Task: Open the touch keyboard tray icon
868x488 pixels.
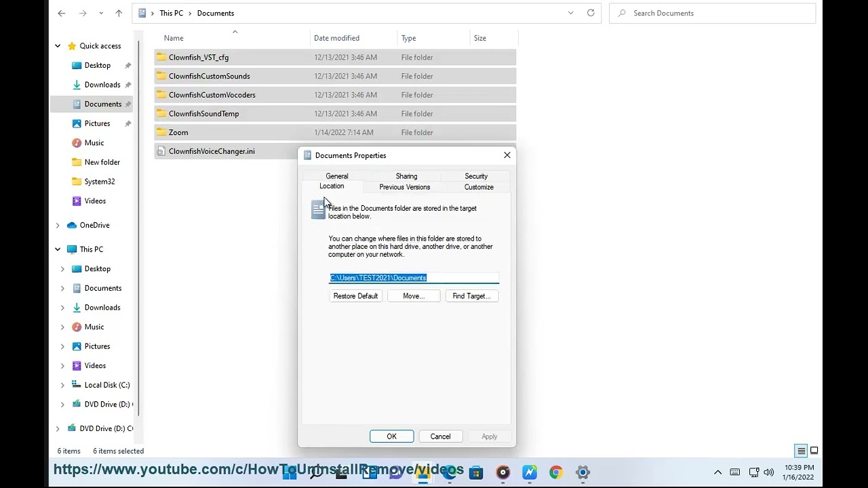Action: pyautogui.click(x=734, y=472)
